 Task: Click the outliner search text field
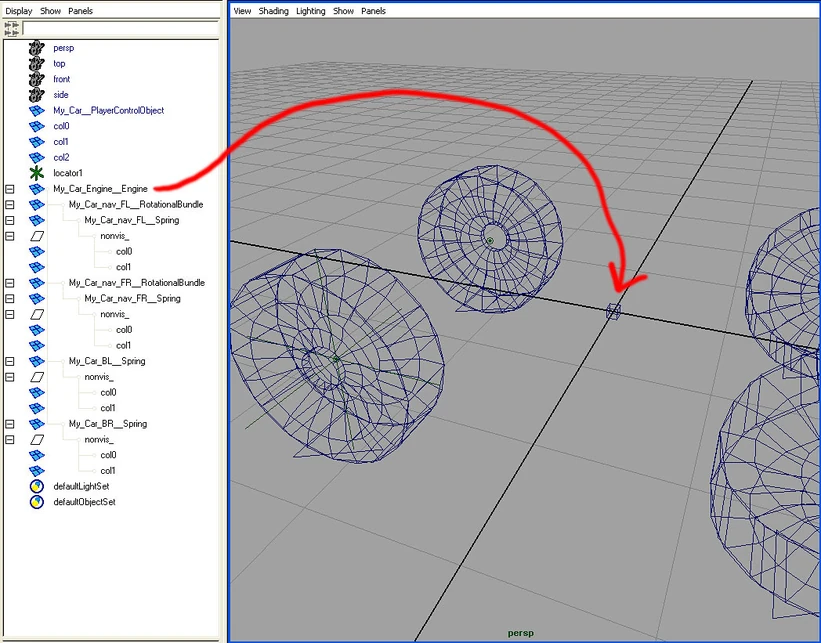(x=120, y=28)
